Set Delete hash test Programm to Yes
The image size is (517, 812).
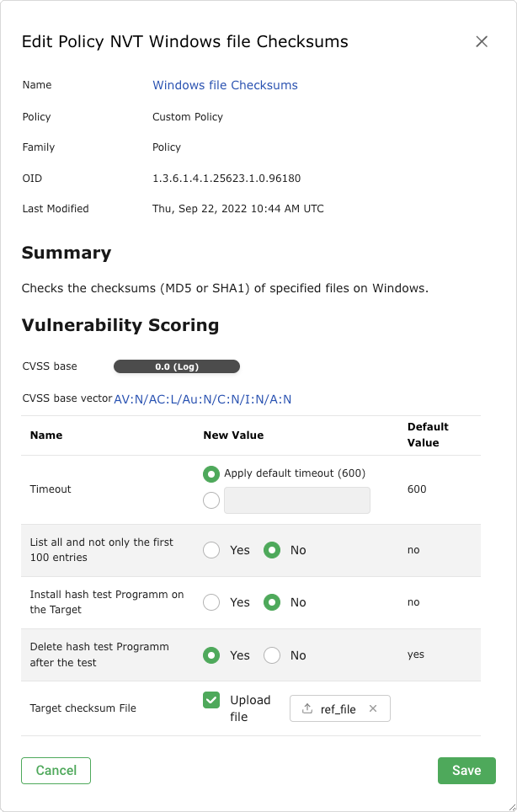click(x=211, y=655)
